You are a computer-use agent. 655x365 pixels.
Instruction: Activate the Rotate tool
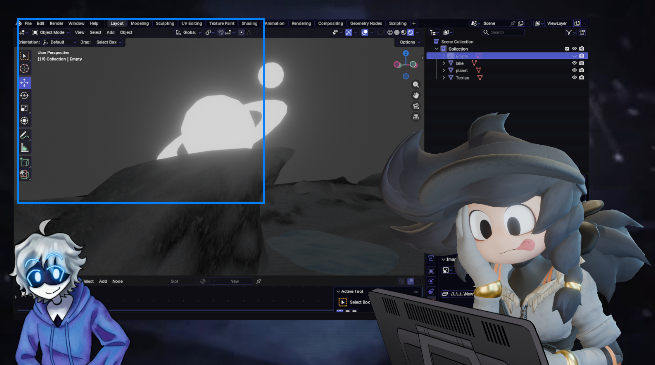[25, 96]
